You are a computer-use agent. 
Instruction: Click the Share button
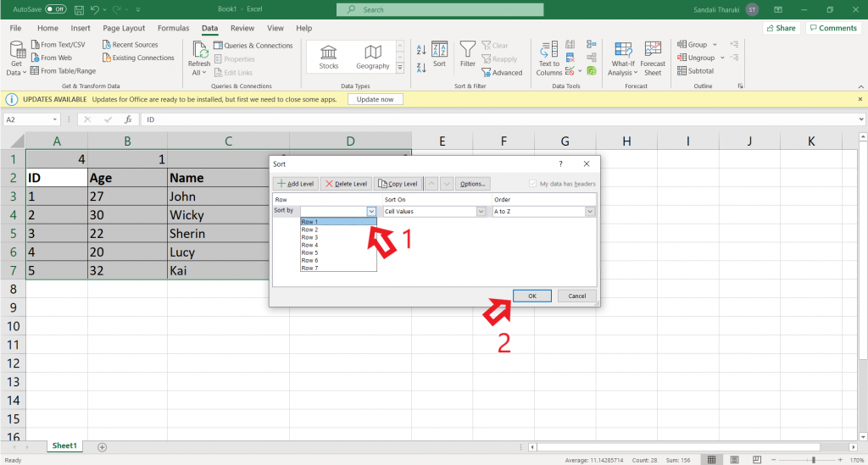pyautogui.click(x=781, y=28)
